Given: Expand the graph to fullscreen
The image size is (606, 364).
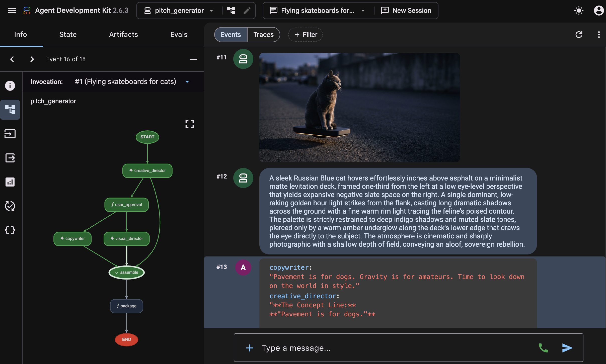Looking at the screenshot, I should tap(190, 124).
